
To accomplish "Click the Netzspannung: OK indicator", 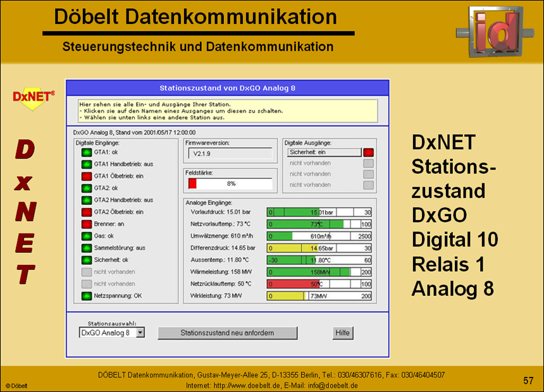I will [85, 295].
